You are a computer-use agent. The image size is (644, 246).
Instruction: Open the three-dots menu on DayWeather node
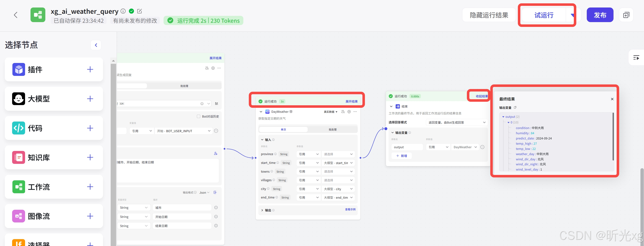pyautogui.click(x=355, y=112)
